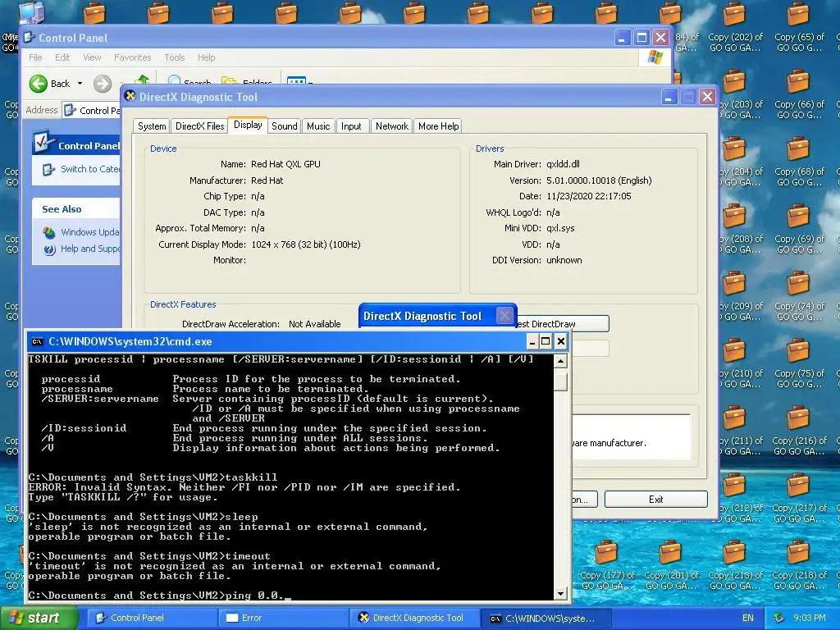Click the cmd.exe title bar icon
Viewport: 840px width, 630px height.
[x=37, y=342]
